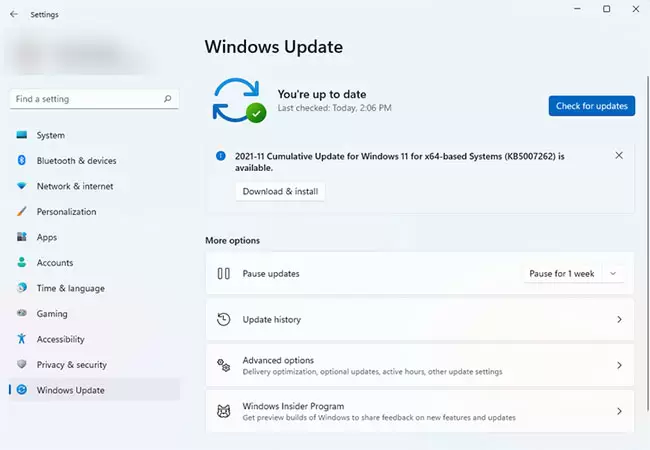Select Accessibility in the sidebar

60,339
